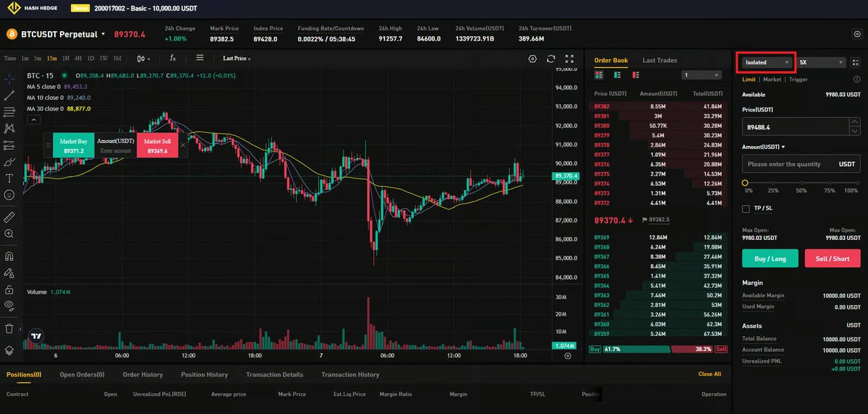Open the Isolated margin mode dropdown

[x=767, y=63]
